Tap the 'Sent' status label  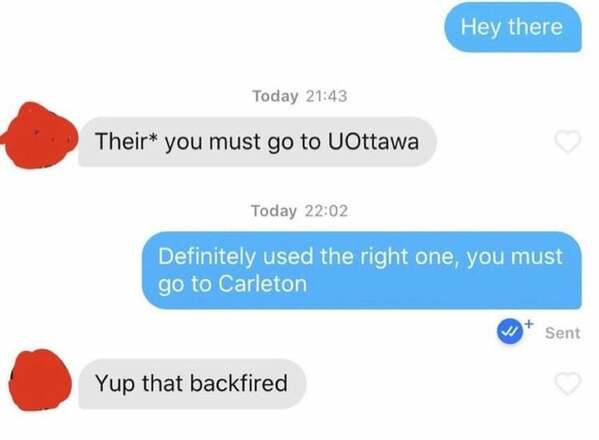pos(562,333)
